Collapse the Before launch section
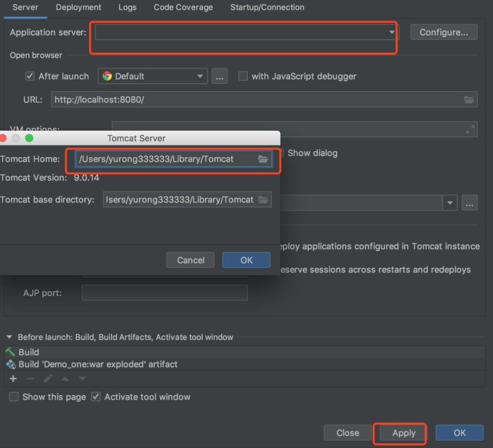This screenshot has width=493, height=448. point(9,337)
